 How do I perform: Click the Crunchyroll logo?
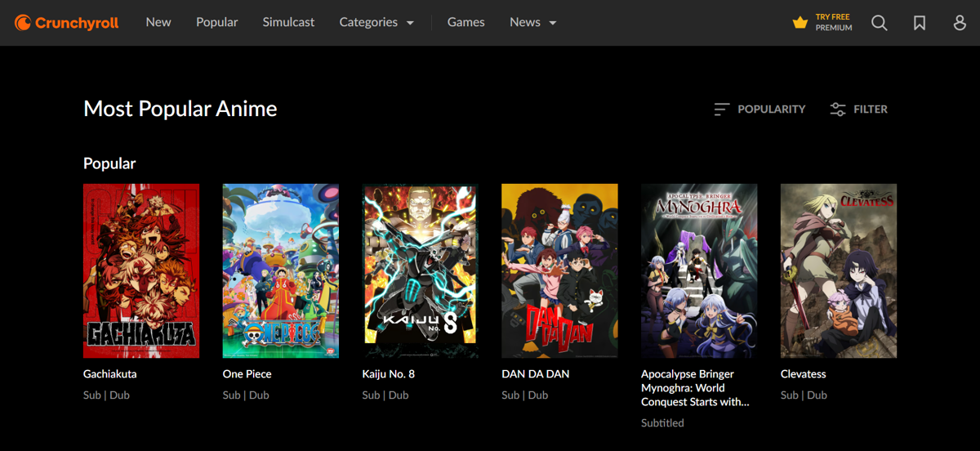[x=67, y=23]
